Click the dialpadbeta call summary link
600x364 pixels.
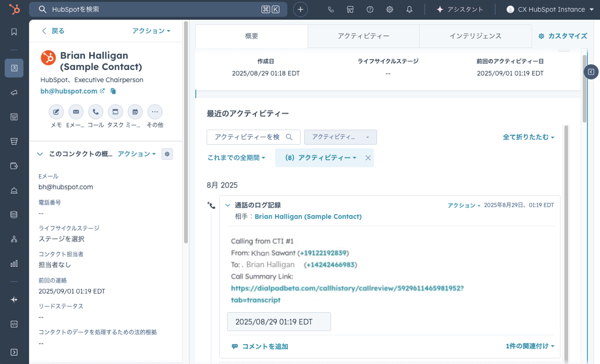pyautogui.click(x=347, y=289)
